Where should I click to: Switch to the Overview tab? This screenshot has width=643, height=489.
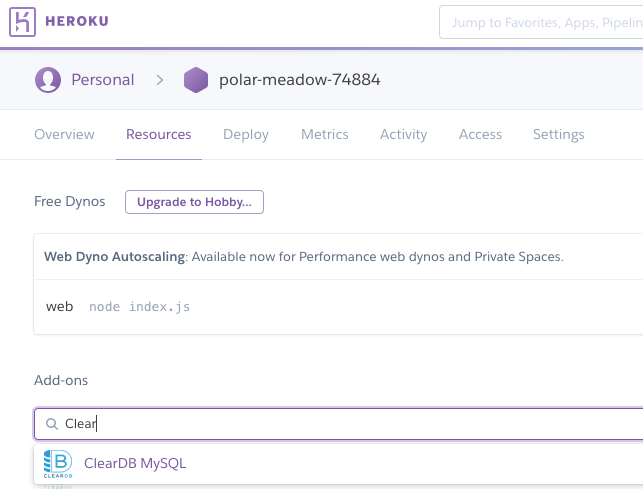coord(64,134)
